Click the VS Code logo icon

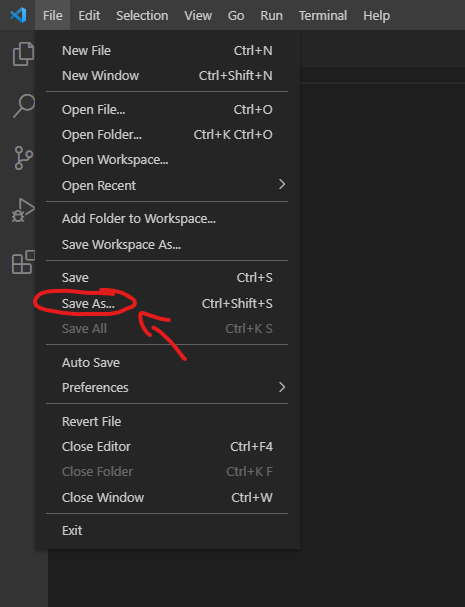tap(18, 15)
